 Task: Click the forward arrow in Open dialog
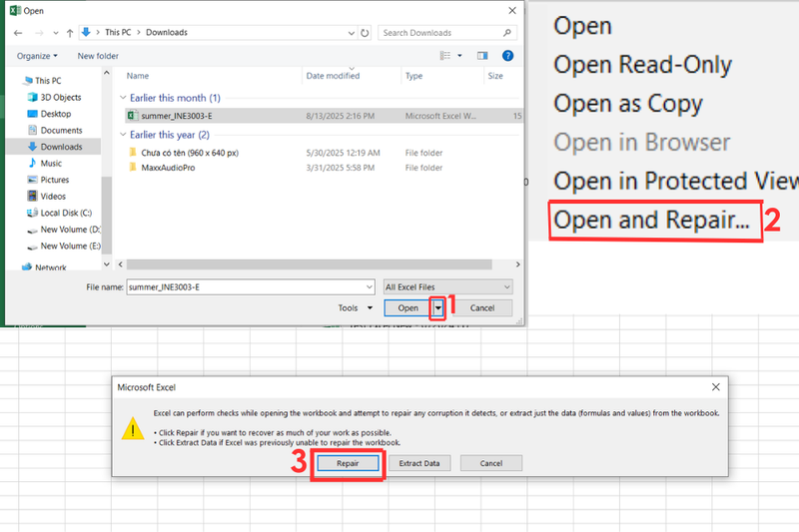click(x=39, y=33)
